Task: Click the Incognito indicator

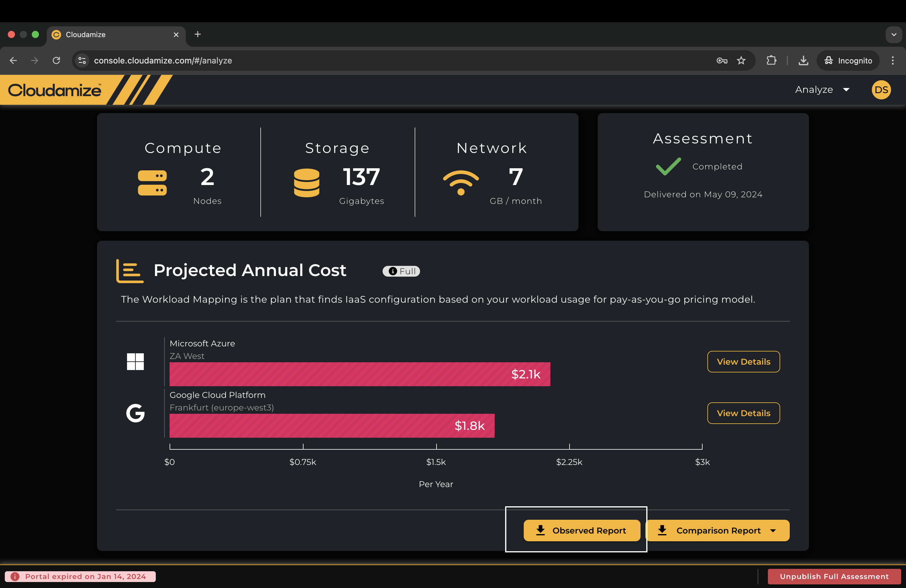Action: coord(848,60)
